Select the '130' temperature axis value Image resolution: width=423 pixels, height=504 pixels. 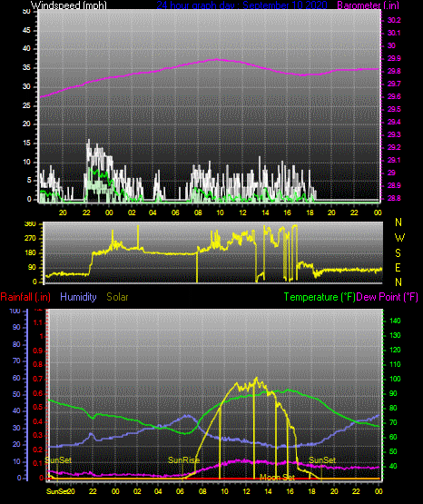point(395,335)
